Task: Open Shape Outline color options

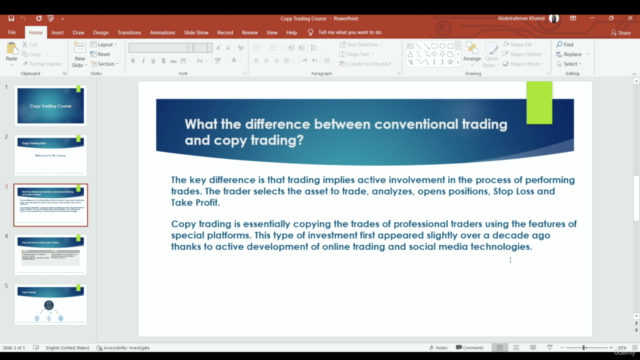Action: [x=523, y=54]
